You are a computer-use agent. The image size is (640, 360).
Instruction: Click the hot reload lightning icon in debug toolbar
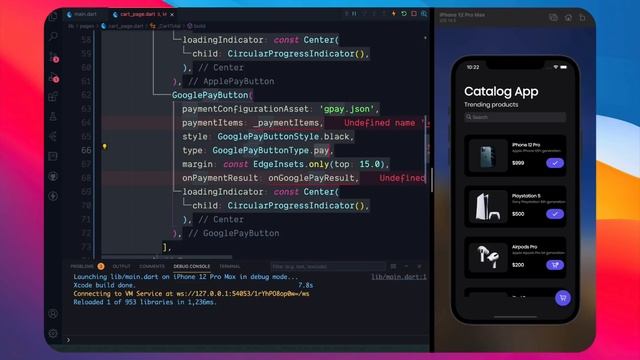point(393,14)
